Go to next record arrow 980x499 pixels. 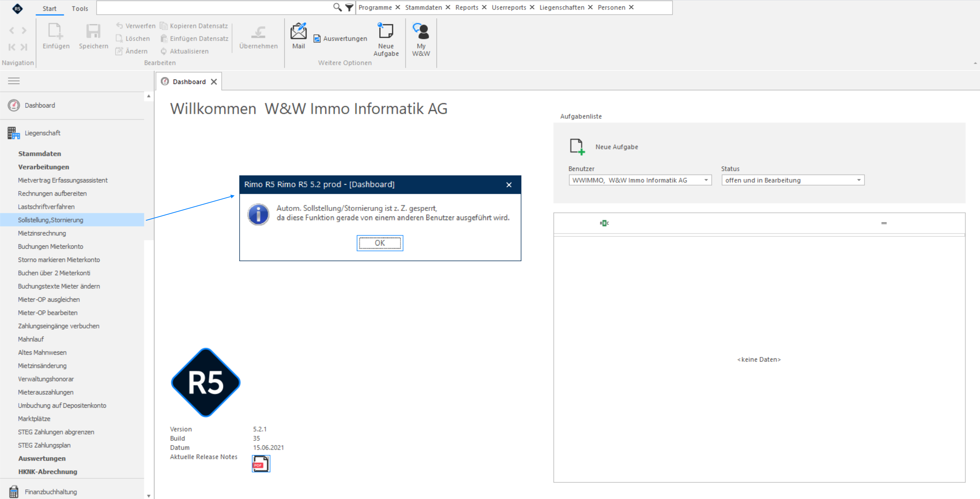[24, 30]
